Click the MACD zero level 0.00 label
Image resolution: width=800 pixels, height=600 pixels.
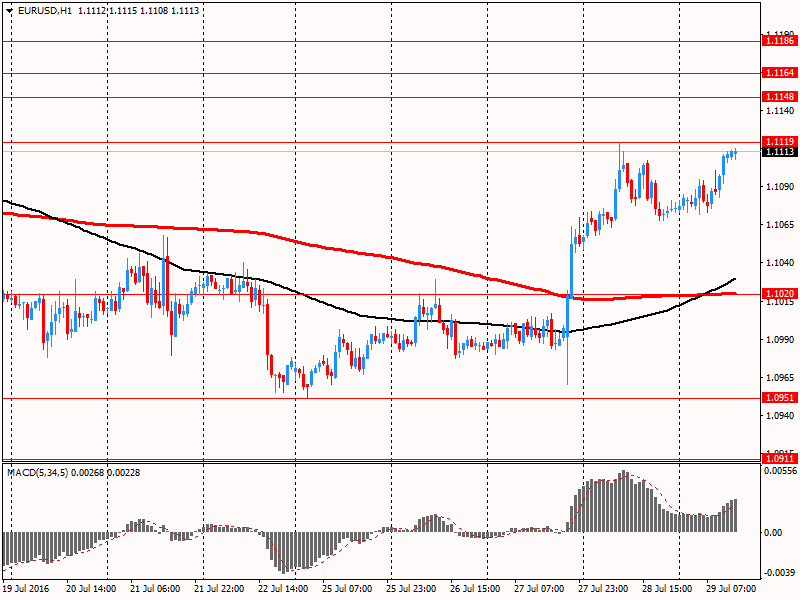tap(773, 533)
